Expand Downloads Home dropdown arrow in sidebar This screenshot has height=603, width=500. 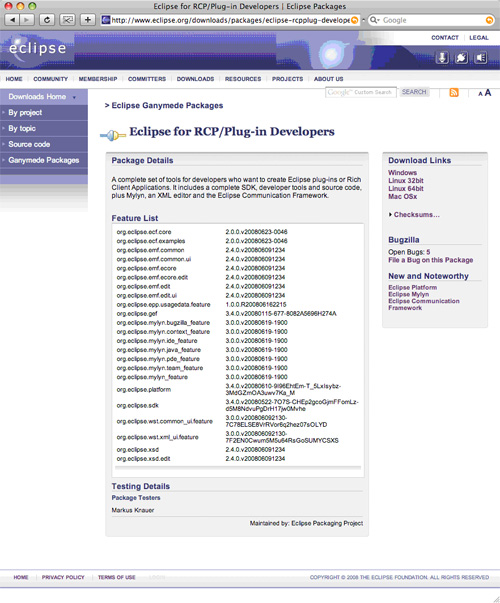click(74, 97)
